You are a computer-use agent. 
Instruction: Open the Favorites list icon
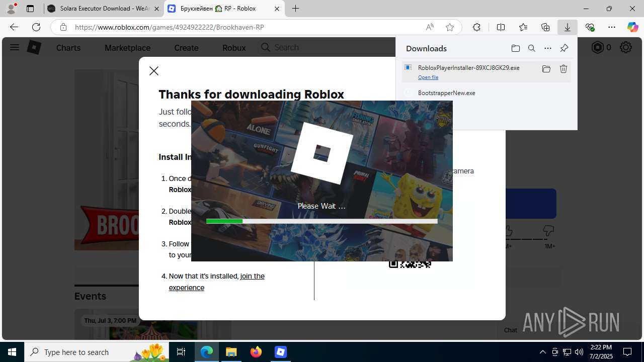point(523,27)
